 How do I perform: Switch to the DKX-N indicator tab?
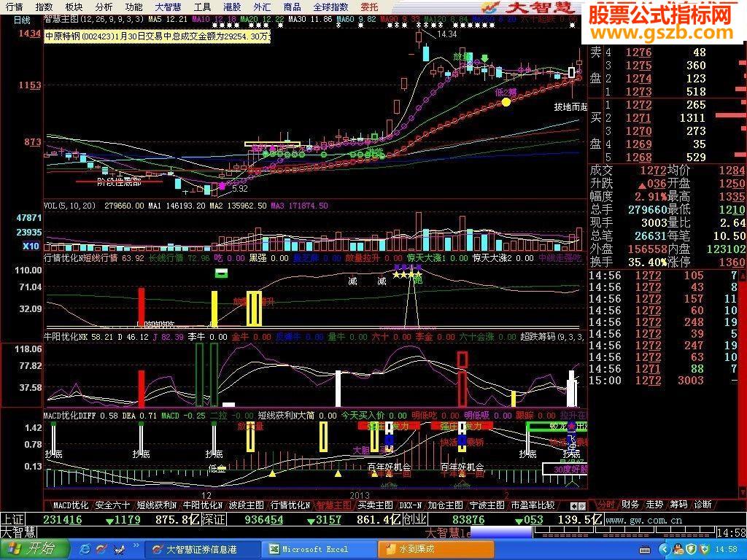click(410, 505)
